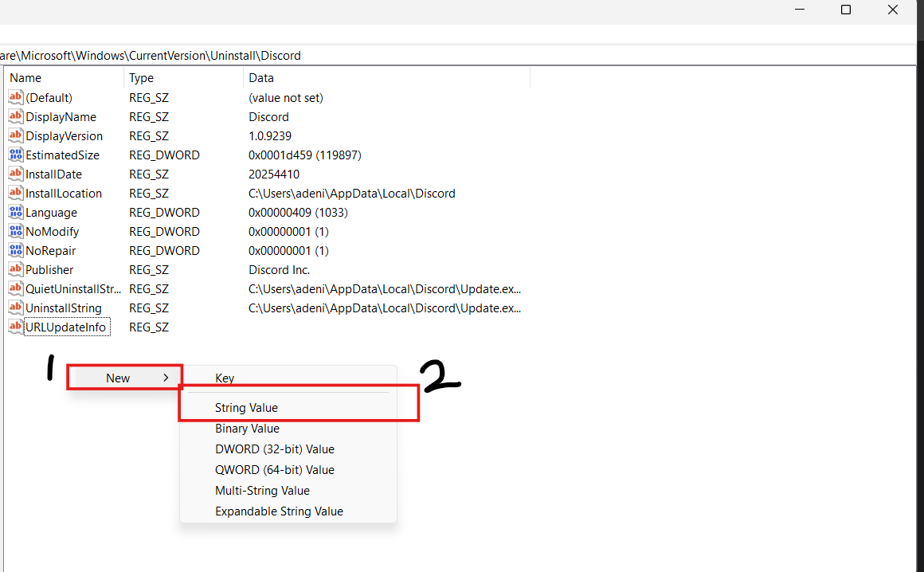Choose Multi-String Value from submenu
Screen dimensions: 924x572
point(262,490)
